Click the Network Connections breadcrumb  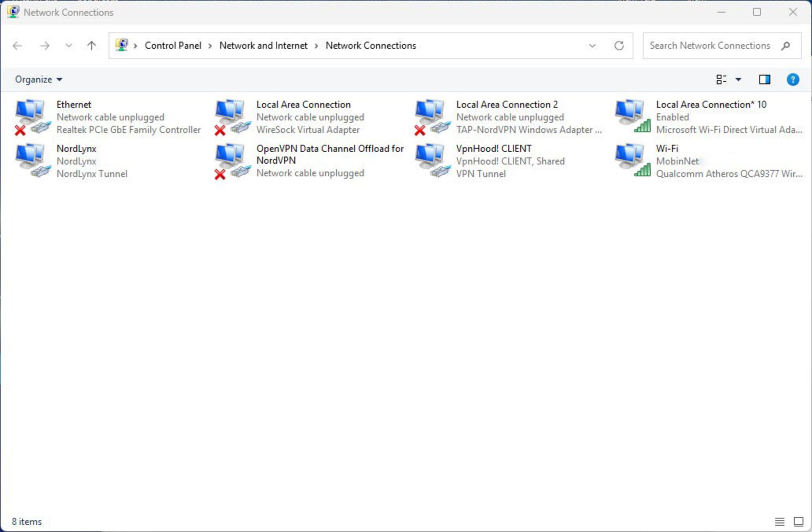(x=371, y=46)
